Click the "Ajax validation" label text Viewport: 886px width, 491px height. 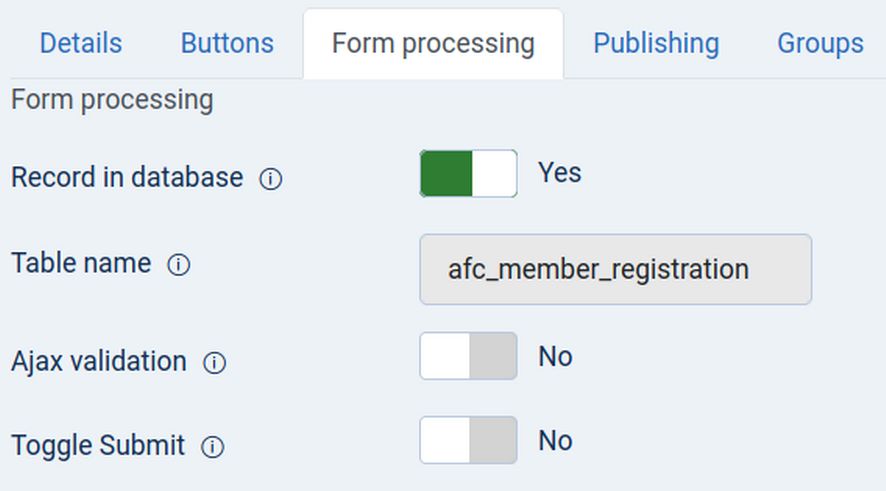[99, 361]
